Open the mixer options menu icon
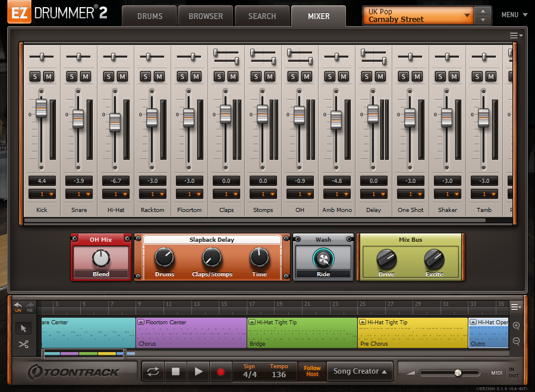This screenshot has width=535, height=392. (x=516, y=36)
